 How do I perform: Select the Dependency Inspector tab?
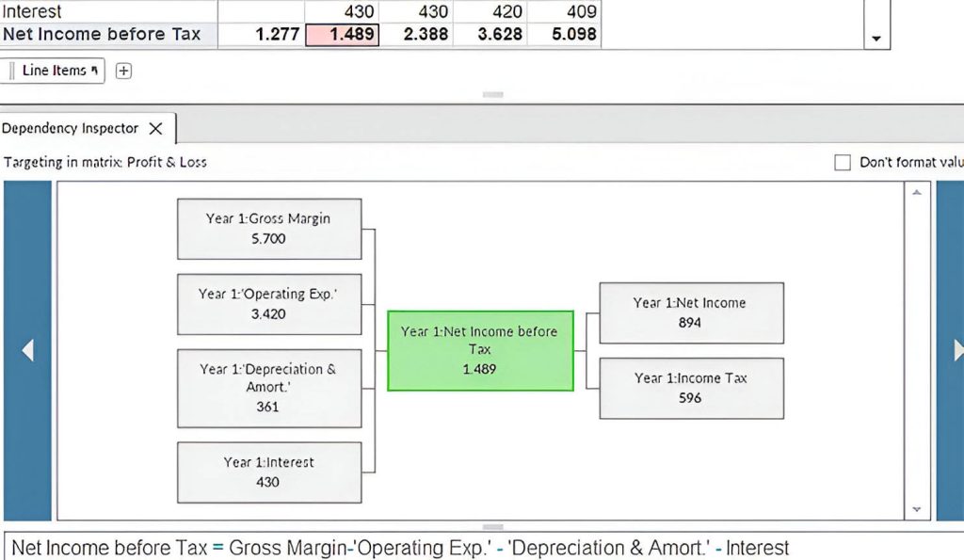click(x=71, y=129)
